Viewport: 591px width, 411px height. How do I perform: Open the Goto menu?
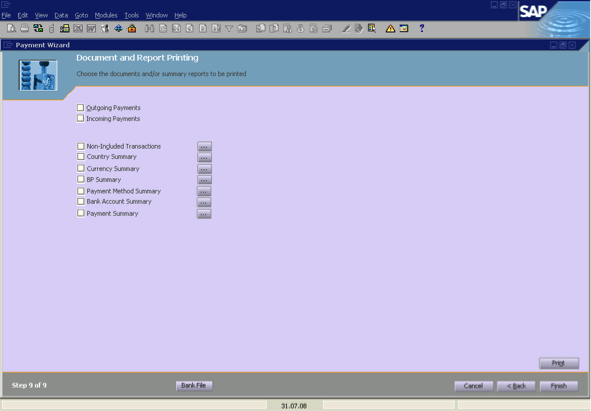(81, 15)
